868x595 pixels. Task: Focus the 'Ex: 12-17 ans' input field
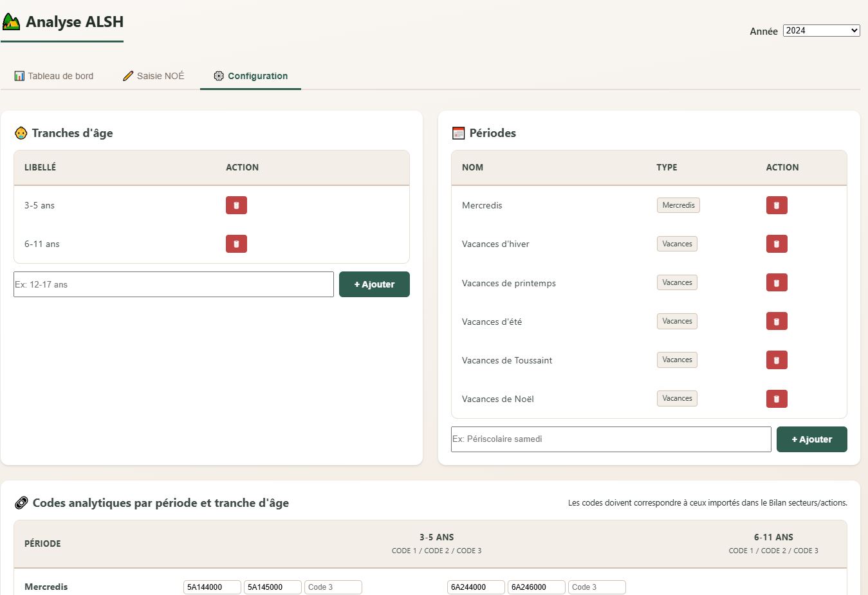(174, 284)
